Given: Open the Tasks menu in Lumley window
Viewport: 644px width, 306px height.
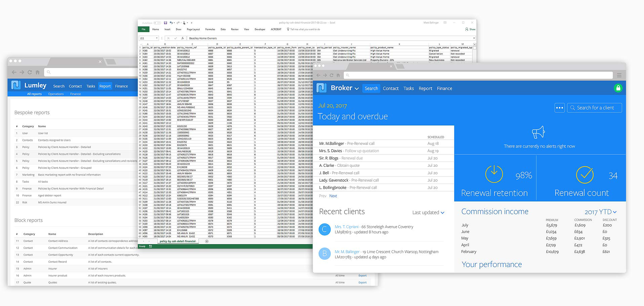Looking at the screenshot, I should [91, 86].
